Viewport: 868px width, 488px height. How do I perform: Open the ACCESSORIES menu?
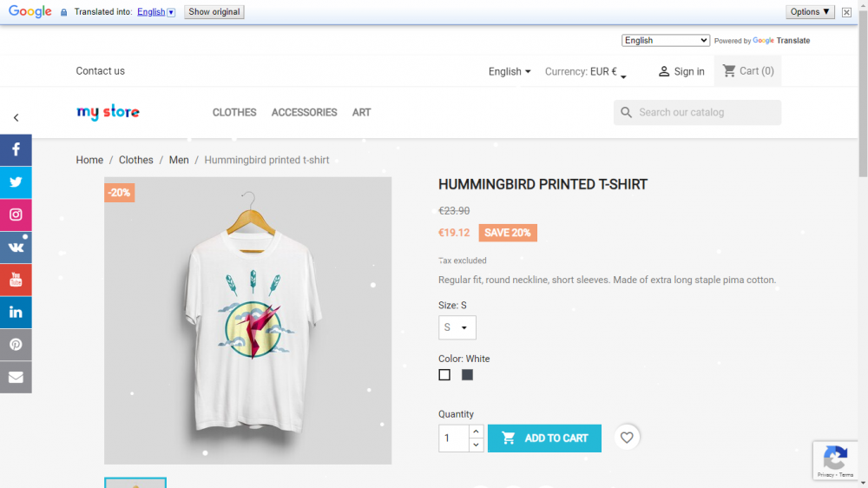pyautogui.click(x=304, y=112)
